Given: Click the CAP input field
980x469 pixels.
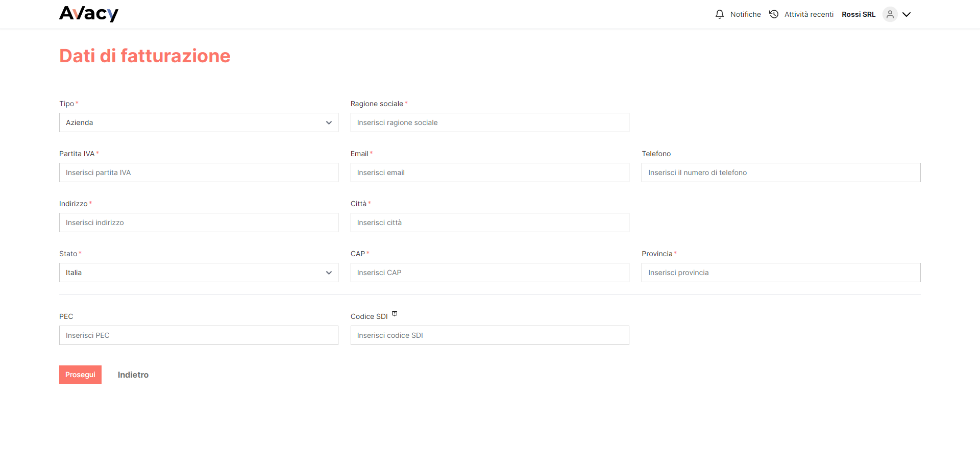Looking at the screenshot, I should pos(490,273).
